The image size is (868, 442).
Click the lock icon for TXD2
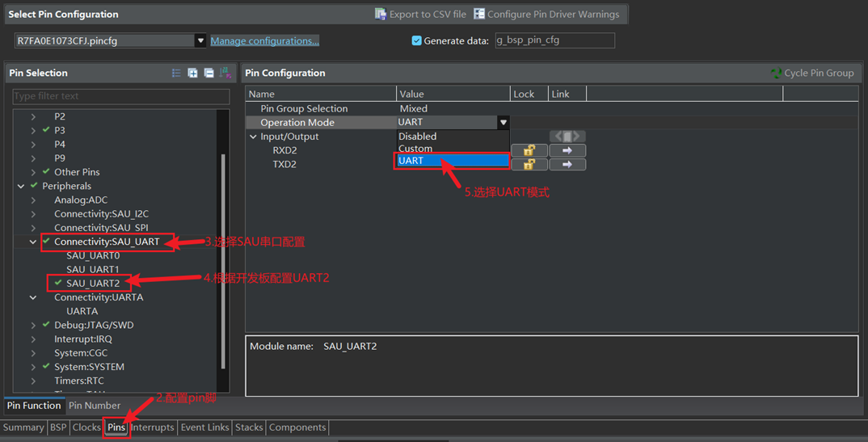529,164
